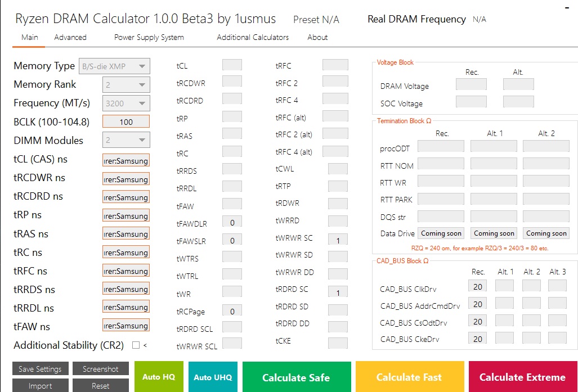578x392 pixels.
Task: Click the tCL (CAS) ns input field
Action: [x=126, y=161]
